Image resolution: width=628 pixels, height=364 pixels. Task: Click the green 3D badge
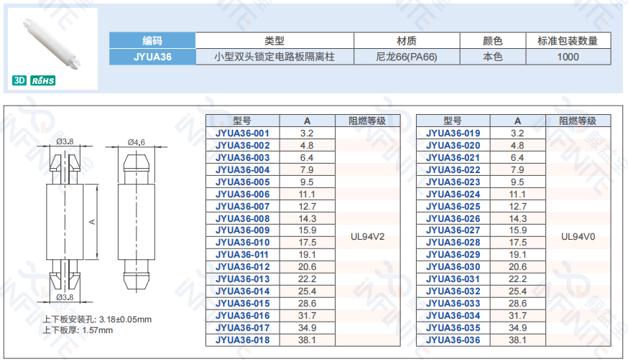coord(20,81)
